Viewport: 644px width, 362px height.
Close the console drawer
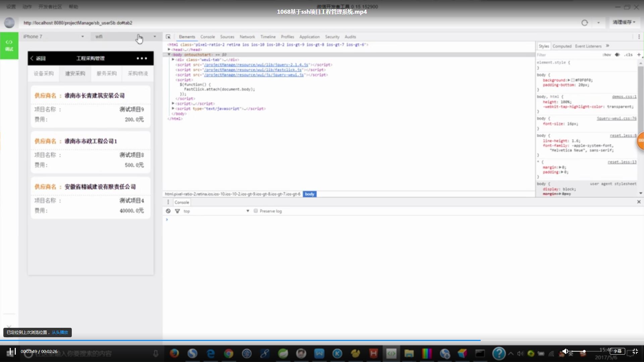(x=639, y=202)
